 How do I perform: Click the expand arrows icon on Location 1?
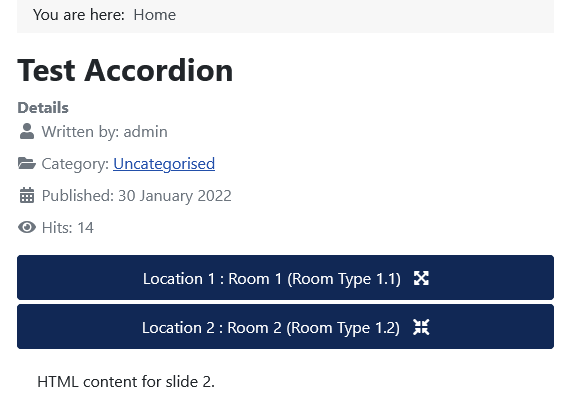(x=421, y=278)
